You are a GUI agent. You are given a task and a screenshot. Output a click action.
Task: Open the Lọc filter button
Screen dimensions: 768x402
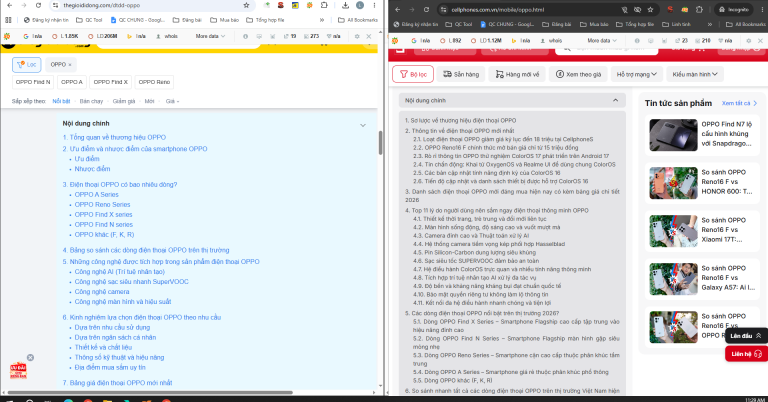pos(26,65)
